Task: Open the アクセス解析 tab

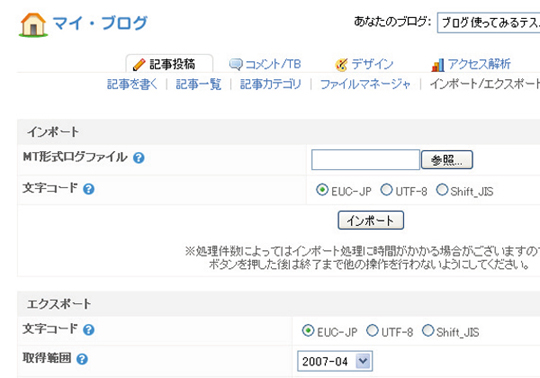Action: coord(479,64)
